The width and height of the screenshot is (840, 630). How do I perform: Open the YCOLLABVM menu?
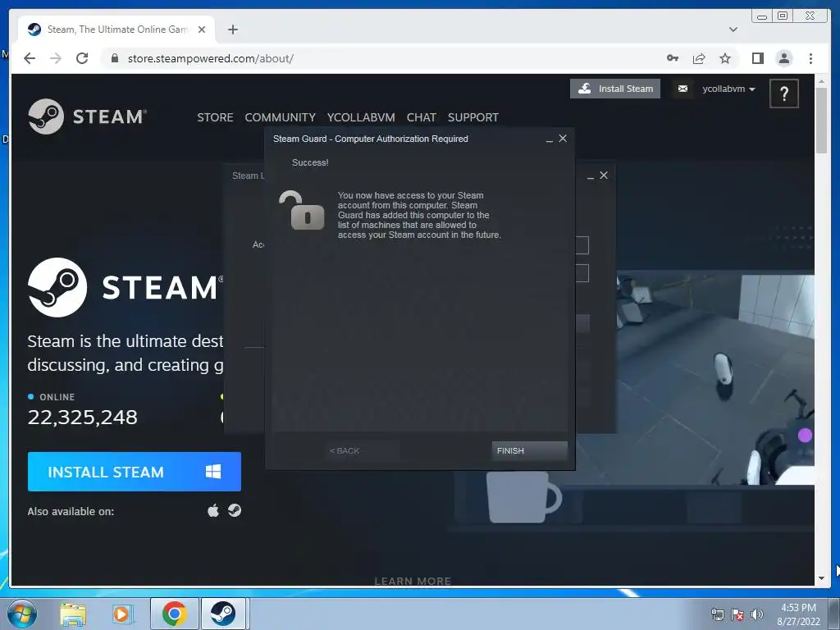pos(361,117)
